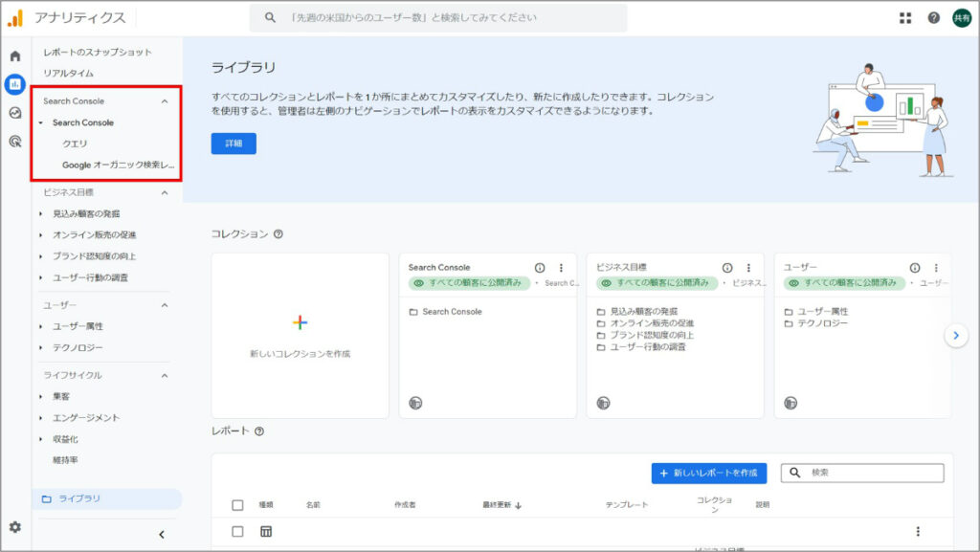This screenshot has height=552, width=980.
Task: Click the info icon on ビジネス目標 card
Action: [727, 268]
